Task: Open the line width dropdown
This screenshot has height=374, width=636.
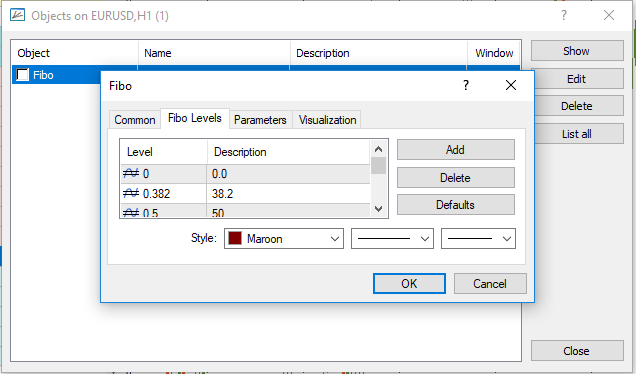Action: click(478, 239)
